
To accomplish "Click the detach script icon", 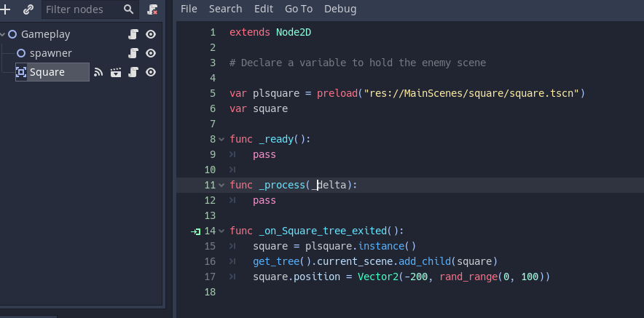I will click(152, 9).
